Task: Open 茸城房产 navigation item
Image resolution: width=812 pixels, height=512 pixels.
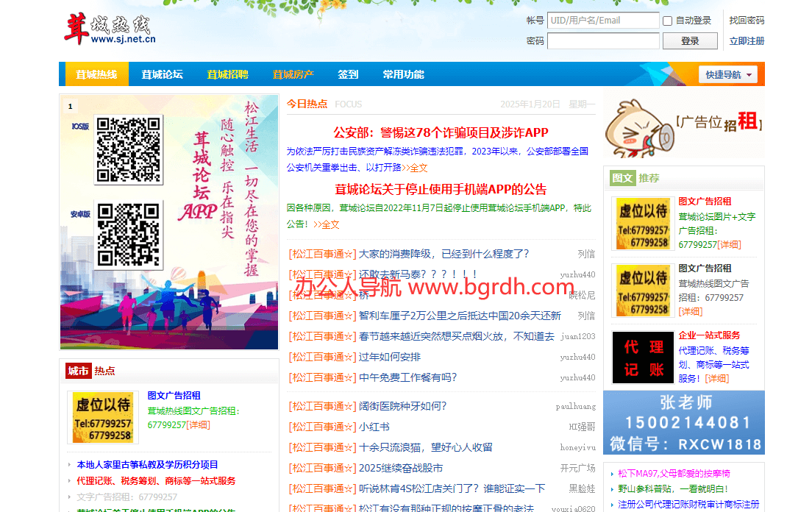Action: coord(293,74)
